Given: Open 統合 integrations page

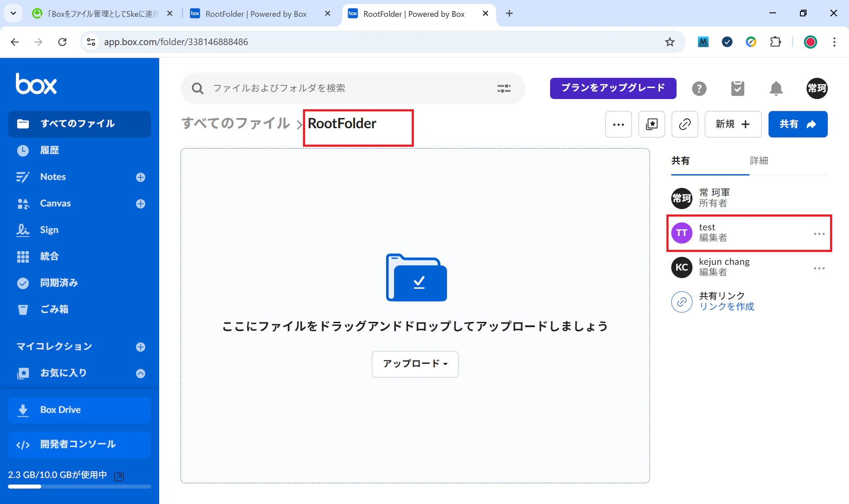Looking at the screenshot, I should coord(50,256).
